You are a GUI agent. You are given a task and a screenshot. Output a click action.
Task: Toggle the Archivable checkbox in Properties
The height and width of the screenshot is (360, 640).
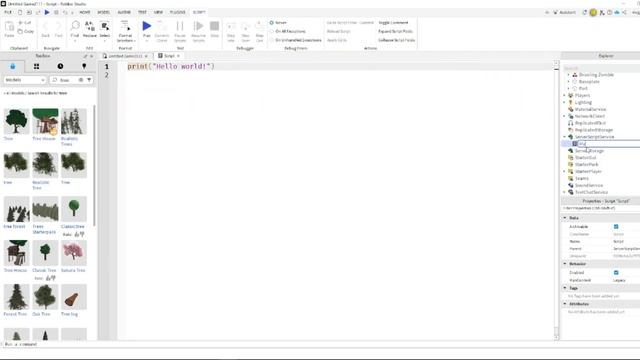tap(616, 227)
